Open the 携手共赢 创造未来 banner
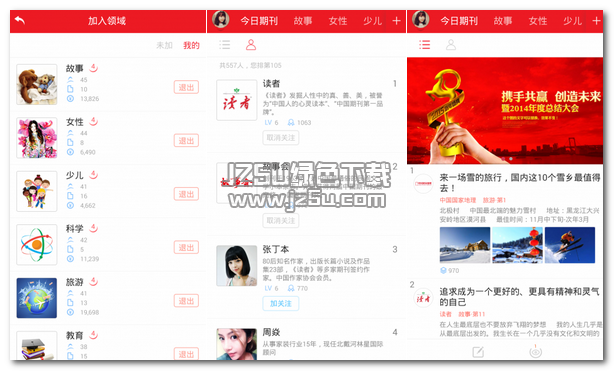This screenshot has height=371, width=614. (x=505, y=111)
